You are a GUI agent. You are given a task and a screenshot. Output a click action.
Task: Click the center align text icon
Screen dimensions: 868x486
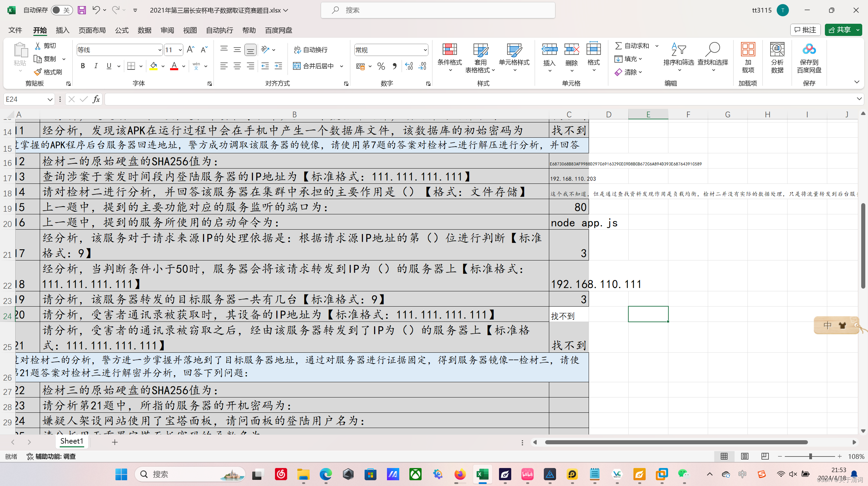237,66
